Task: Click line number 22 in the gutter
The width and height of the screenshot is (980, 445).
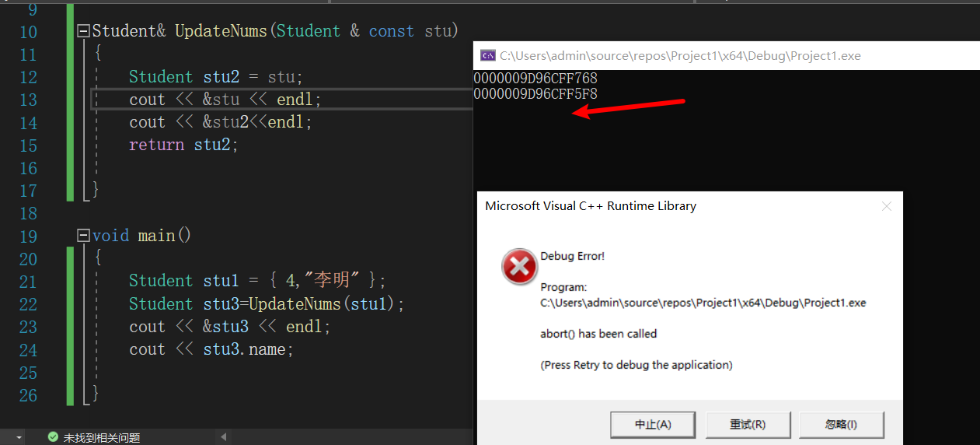Action: click(28, 304)
